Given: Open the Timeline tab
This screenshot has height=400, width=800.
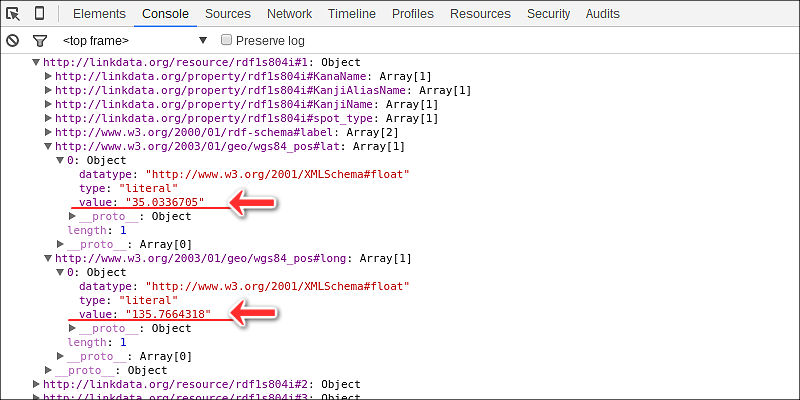Looking at the screenshot, I should click(352, 14).
